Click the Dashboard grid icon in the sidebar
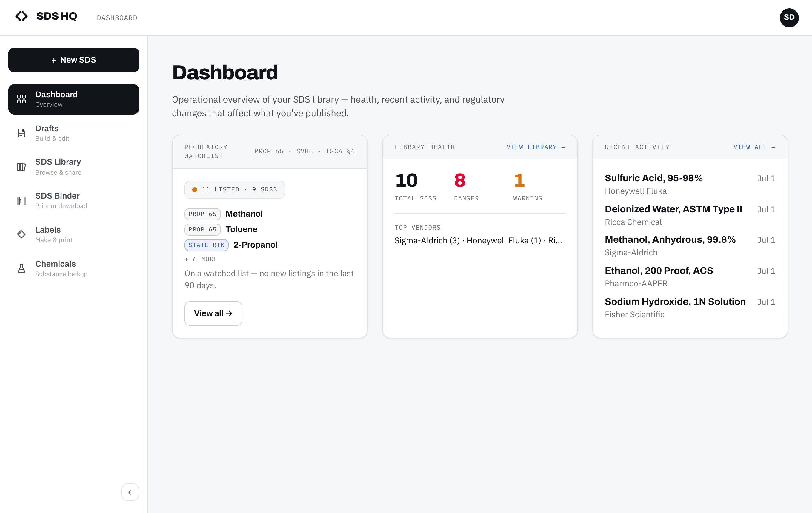 (x=21, y=99)
